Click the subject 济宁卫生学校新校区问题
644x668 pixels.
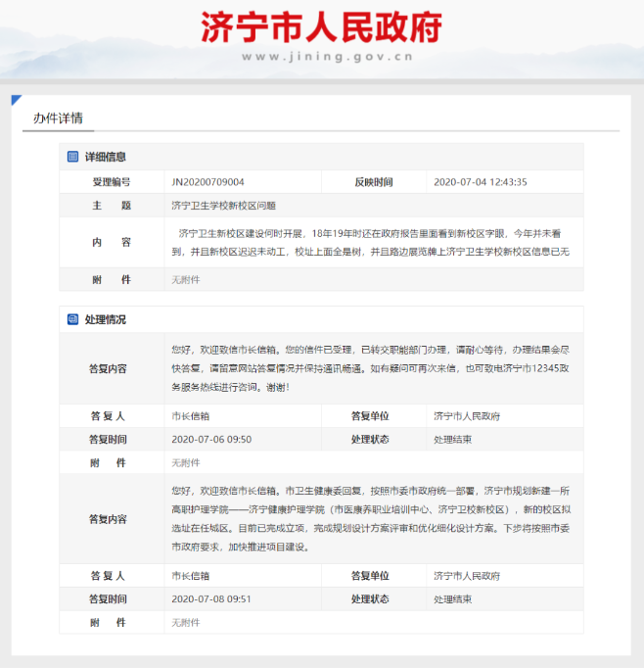[x=223, y=206]
